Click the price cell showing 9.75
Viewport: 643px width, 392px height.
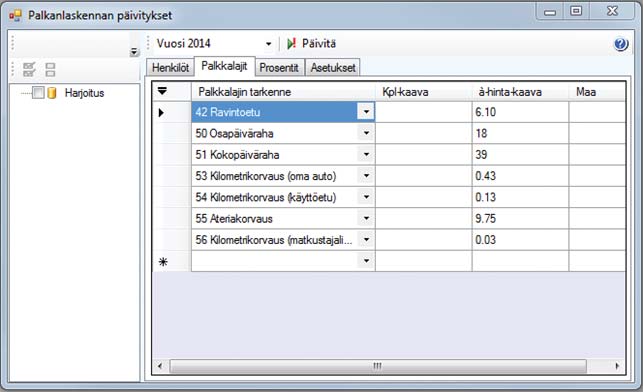[520, 219]
